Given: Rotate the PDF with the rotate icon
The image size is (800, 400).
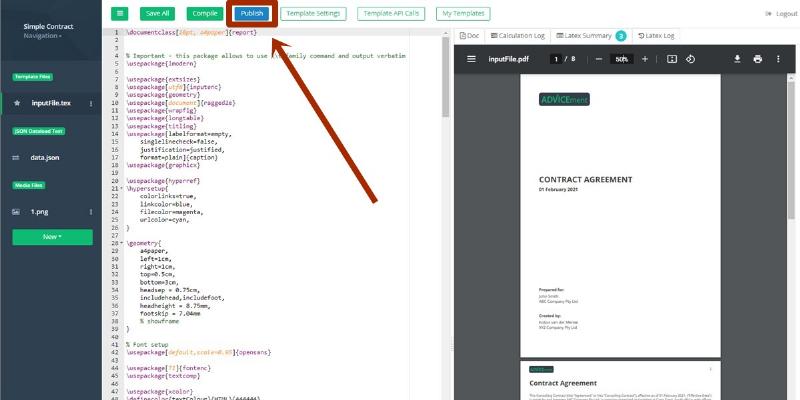Looking at the screenshot, I should [x=690, y=59].
